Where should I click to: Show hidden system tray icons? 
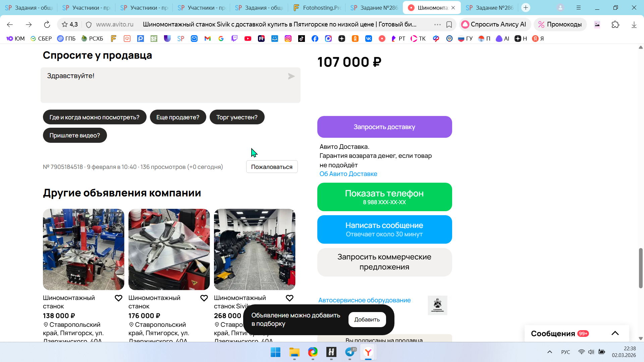coord(549,352)
